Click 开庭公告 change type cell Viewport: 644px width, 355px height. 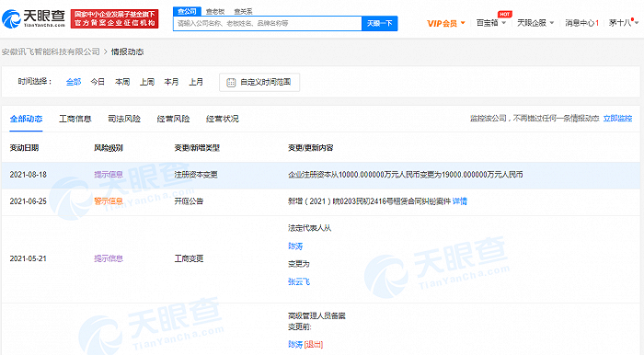tap(189, 201)
